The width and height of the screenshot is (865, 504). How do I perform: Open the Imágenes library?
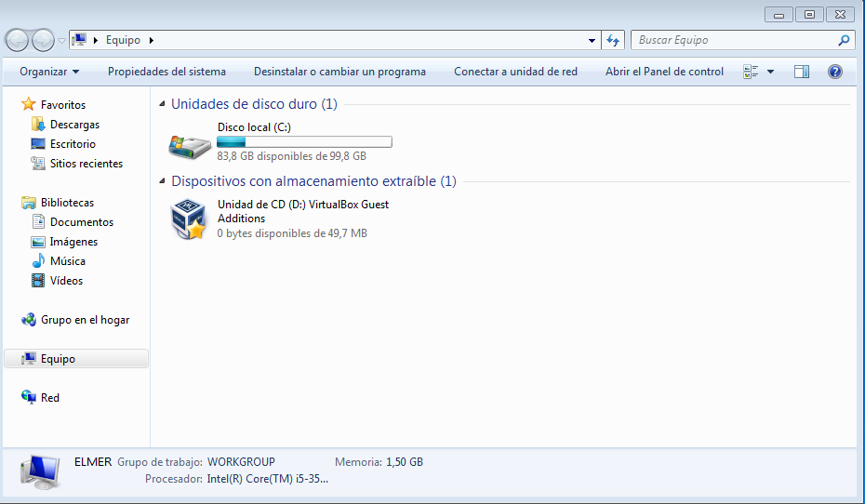click(73, 242)
